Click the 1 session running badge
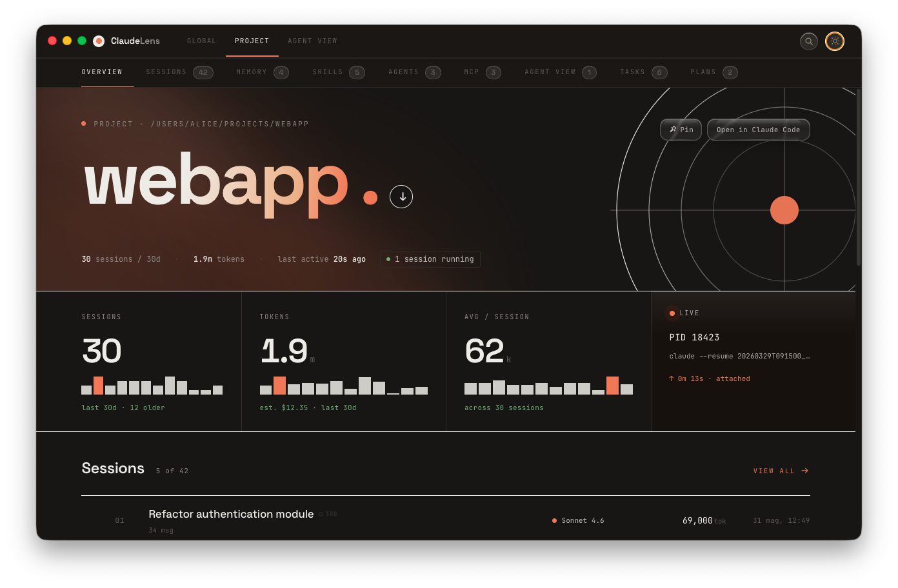 [x=430, y=259]
